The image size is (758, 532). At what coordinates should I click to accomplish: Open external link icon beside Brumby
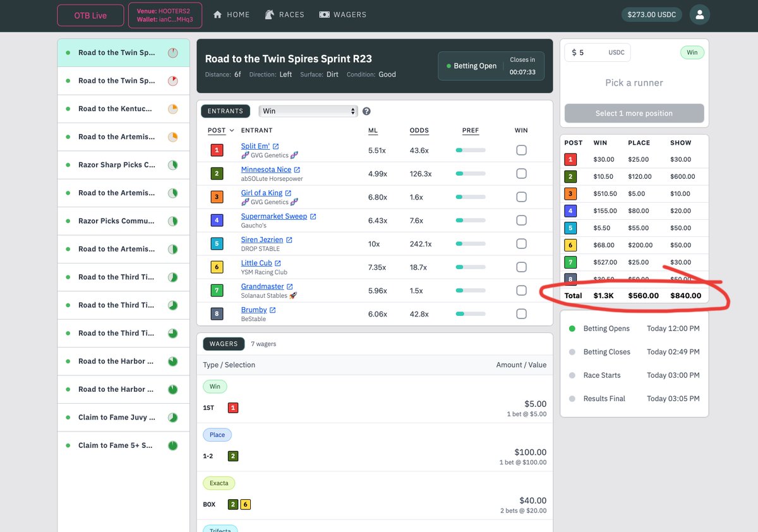[x=273, y=310]
